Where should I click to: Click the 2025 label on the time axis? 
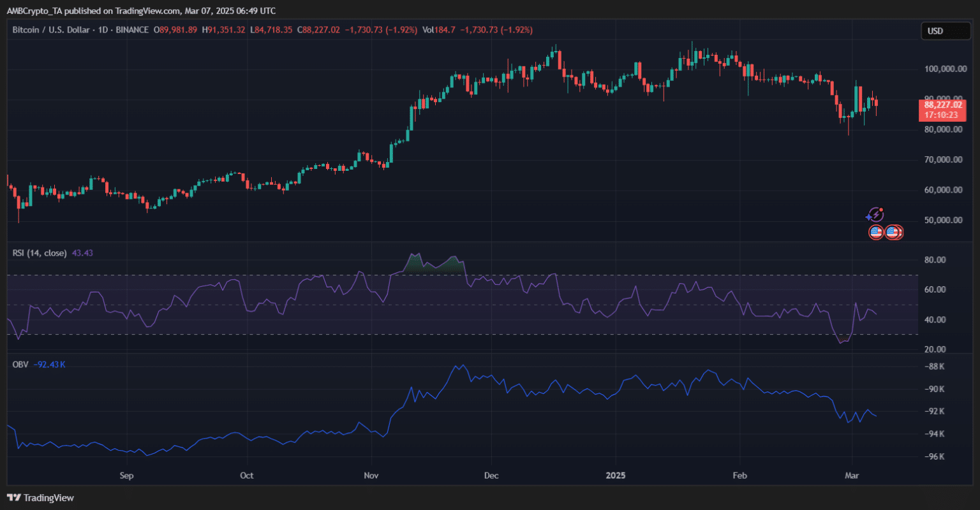click(x=616, y=476)
